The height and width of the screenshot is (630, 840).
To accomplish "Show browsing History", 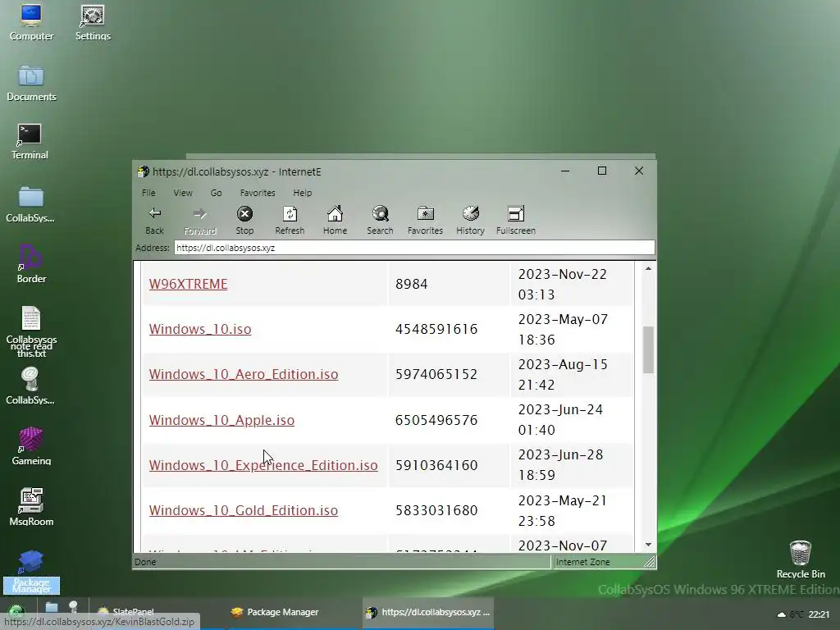I will (470, 220).
